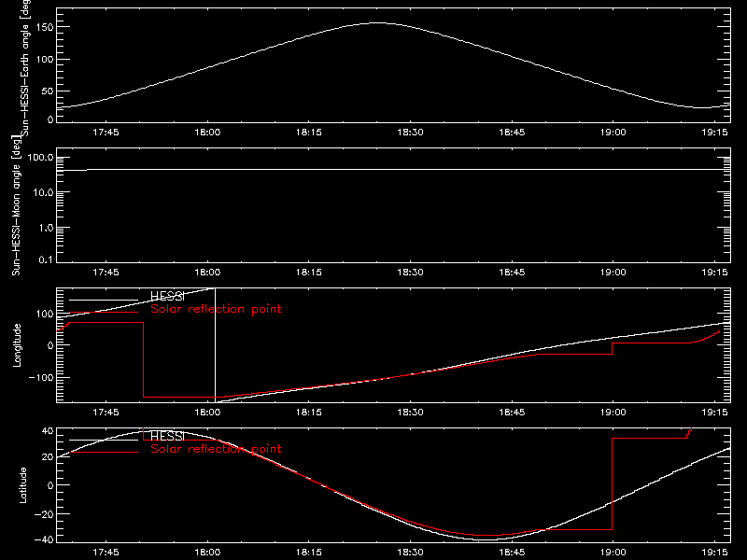Screen dimensions: 747x560
Task: Click the 0.1 tick on Moon angle axis
Action: point(46,260)
